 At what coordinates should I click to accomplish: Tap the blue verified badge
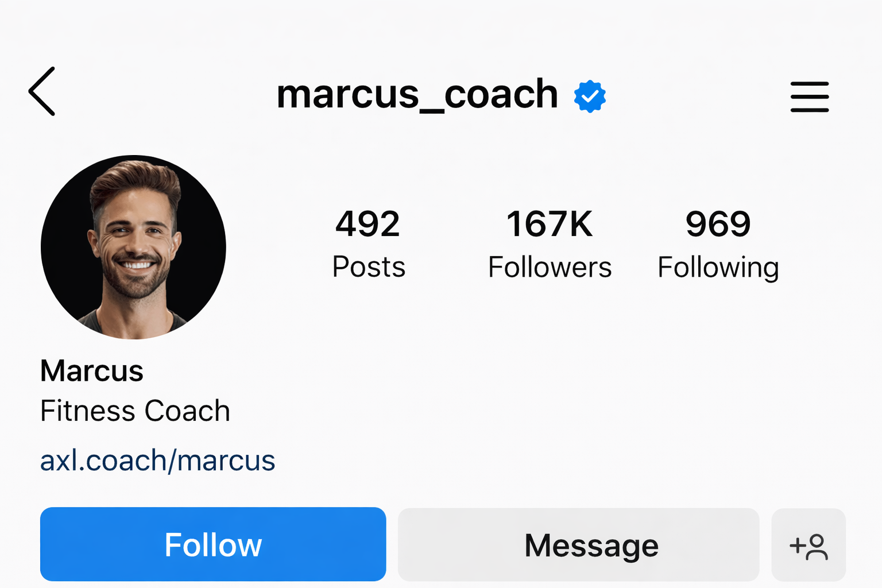coord(590,96)
